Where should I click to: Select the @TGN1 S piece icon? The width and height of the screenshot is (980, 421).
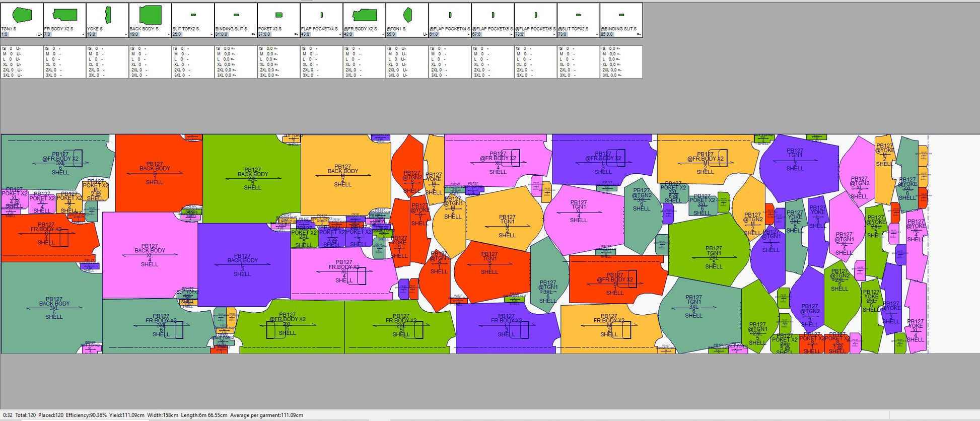point(407,15)
